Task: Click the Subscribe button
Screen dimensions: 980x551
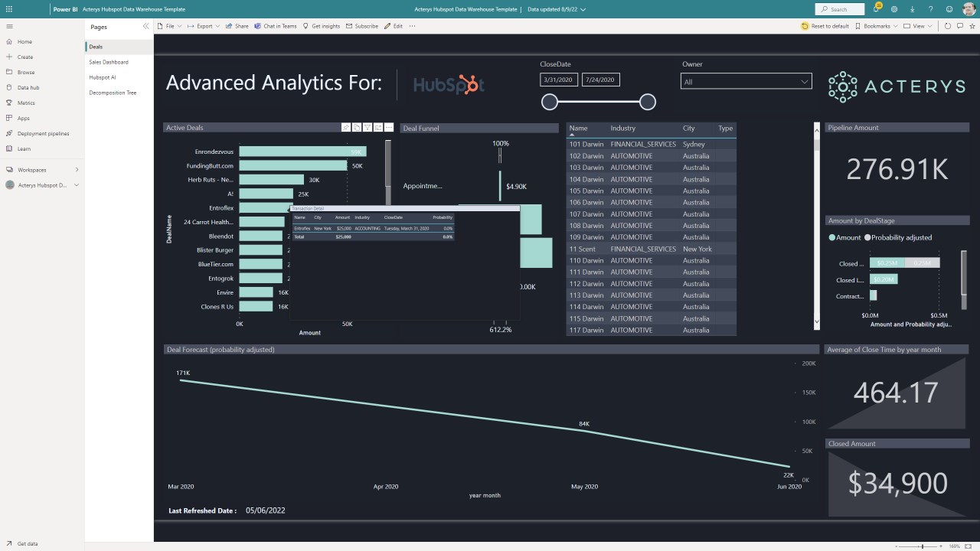Action: tap(362, 26)
